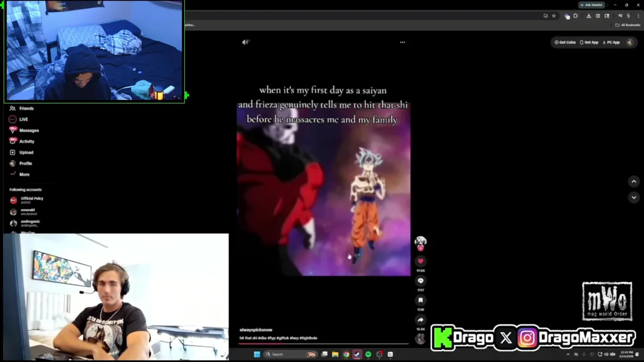Show hidden tray icons chevron
Screen dimensions: 644x362
pos(568,354)
